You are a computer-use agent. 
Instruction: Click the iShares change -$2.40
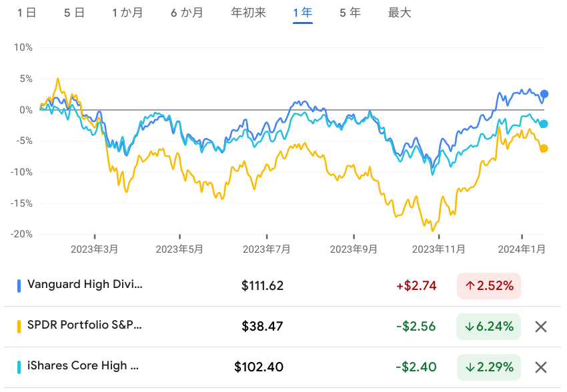(416, 367)
